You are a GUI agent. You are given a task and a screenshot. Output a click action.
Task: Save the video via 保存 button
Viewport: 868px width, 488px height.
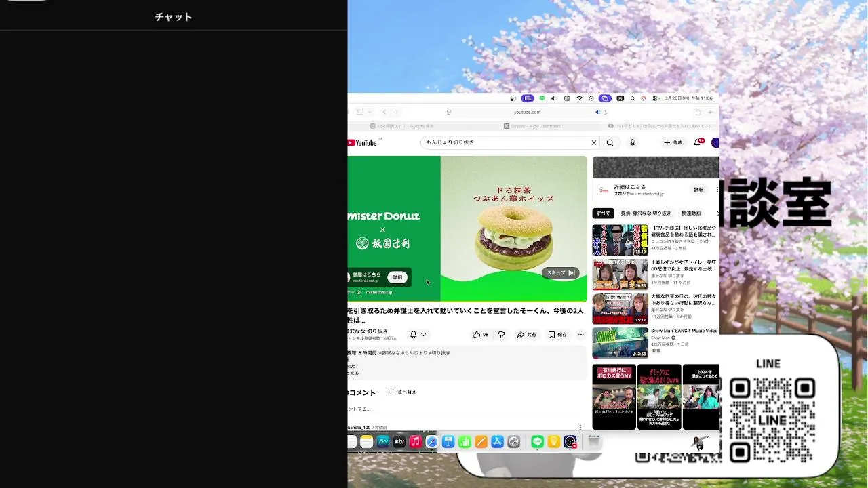tap(557, 335)
